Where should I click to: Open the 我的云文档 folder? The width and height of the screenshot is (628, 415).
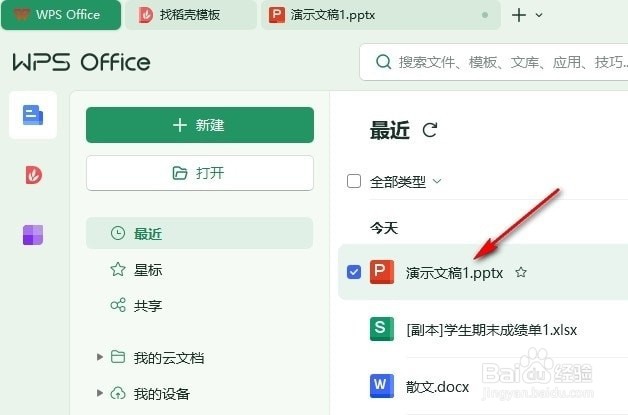[x=169, y=357]
